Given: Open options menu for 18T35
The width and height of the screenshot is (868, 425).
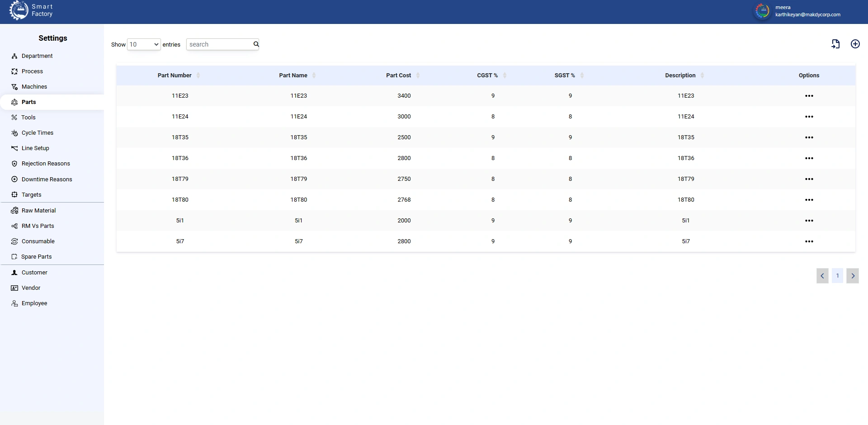Looking at the screenshot, I should click(809, 137).
